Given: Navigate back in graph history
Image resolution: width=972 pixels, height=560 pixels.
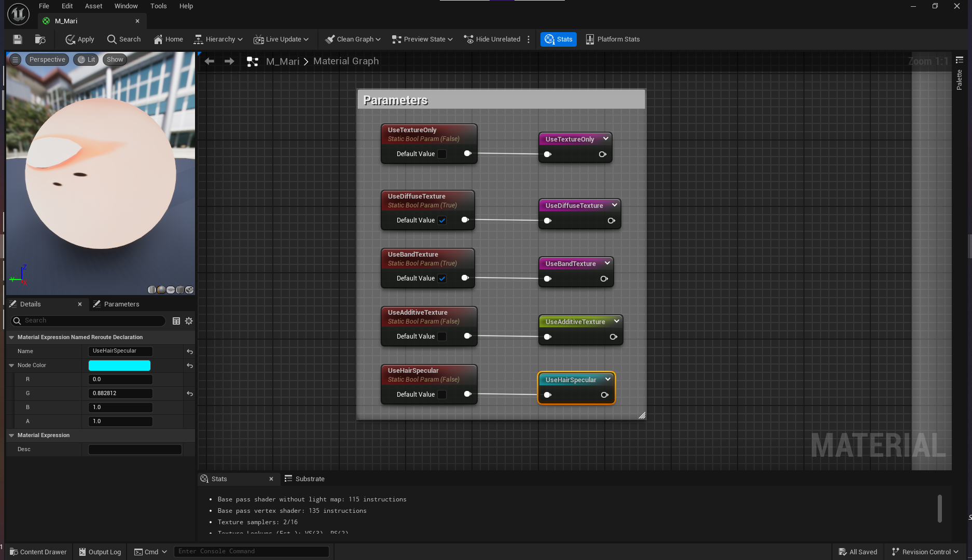Looking at the screenshot, I should (x=209, y=61).
